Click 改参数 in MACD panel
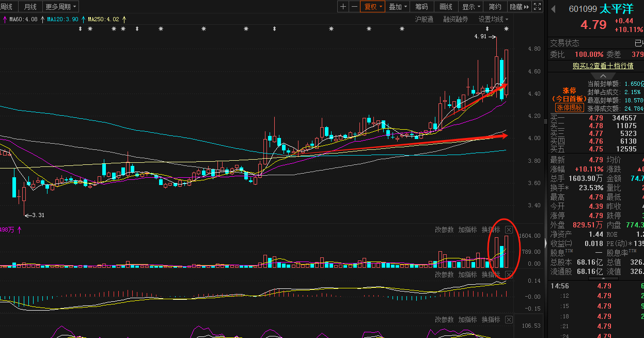644x338 pixels. (x=444, y=274)
